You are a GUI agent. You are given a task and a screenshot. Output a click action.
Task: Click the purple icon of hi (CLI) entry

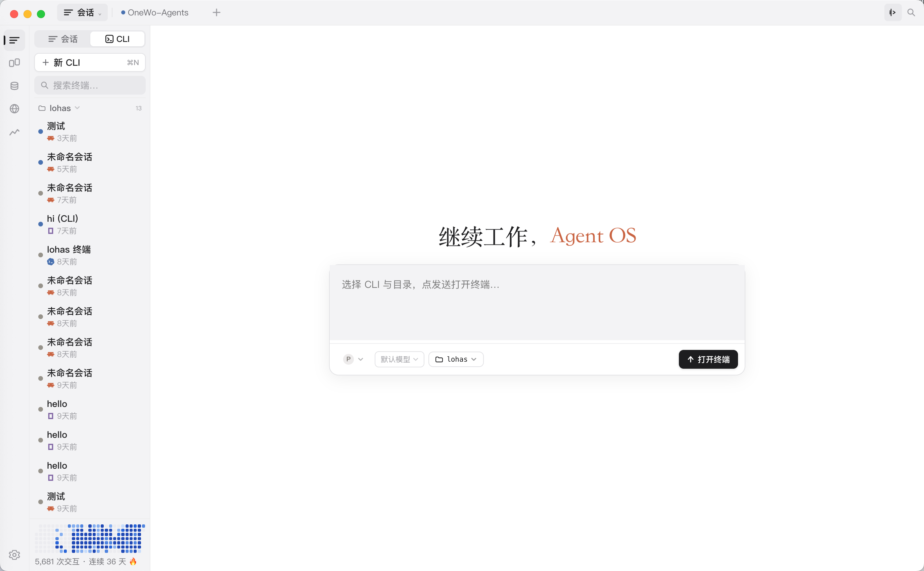coord(51,231)
